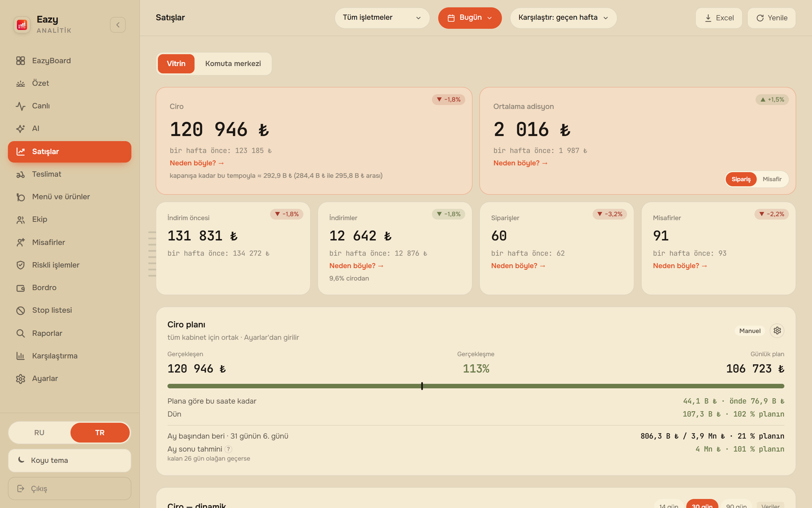The height and width of the screenshot is (508, 812).
Task: Open the Bordro payroll section
Action: coord(69,288)
